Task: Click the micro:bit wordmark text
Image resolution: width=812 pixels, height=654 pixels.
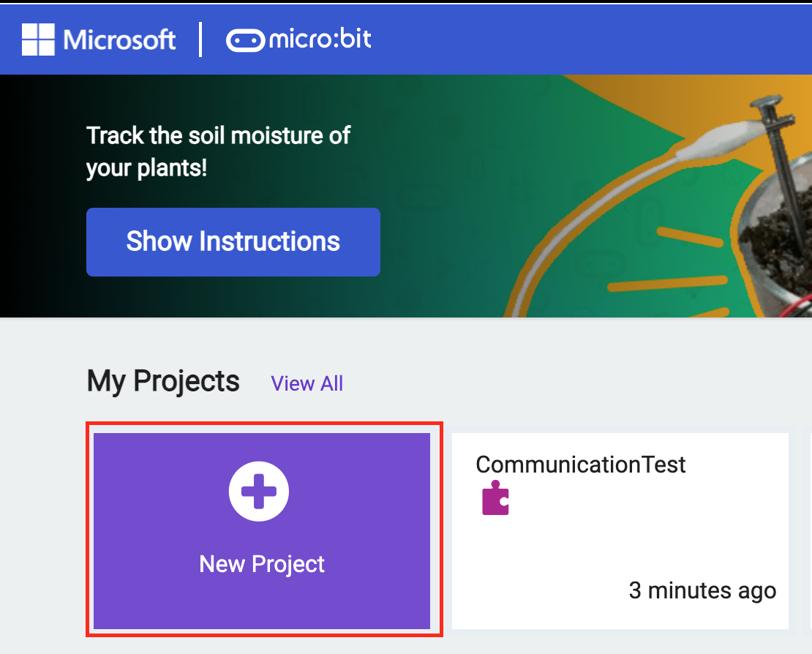Action: 320,39
